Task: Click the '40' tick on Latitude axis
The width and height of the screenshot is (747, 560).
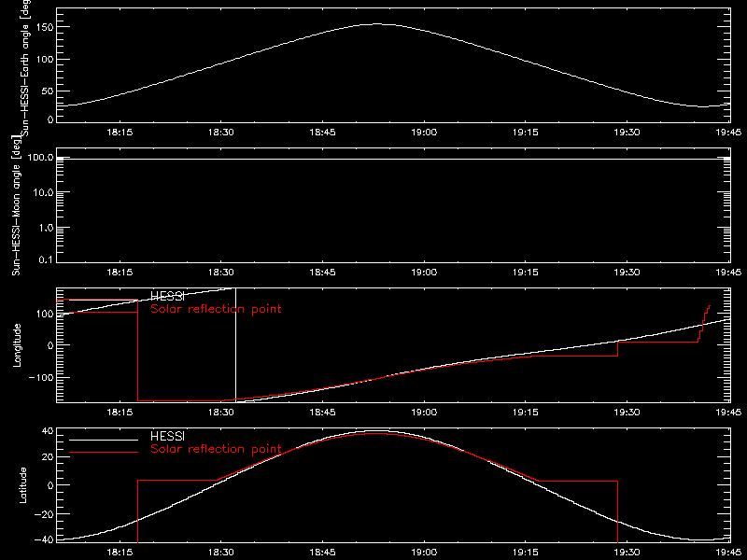Action: pyautogui.click(x=48, y=431)
